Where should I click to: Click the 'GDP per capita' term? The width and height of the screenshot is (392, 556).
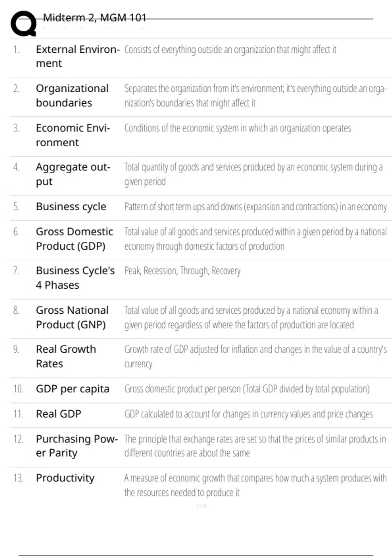[73, 389]
